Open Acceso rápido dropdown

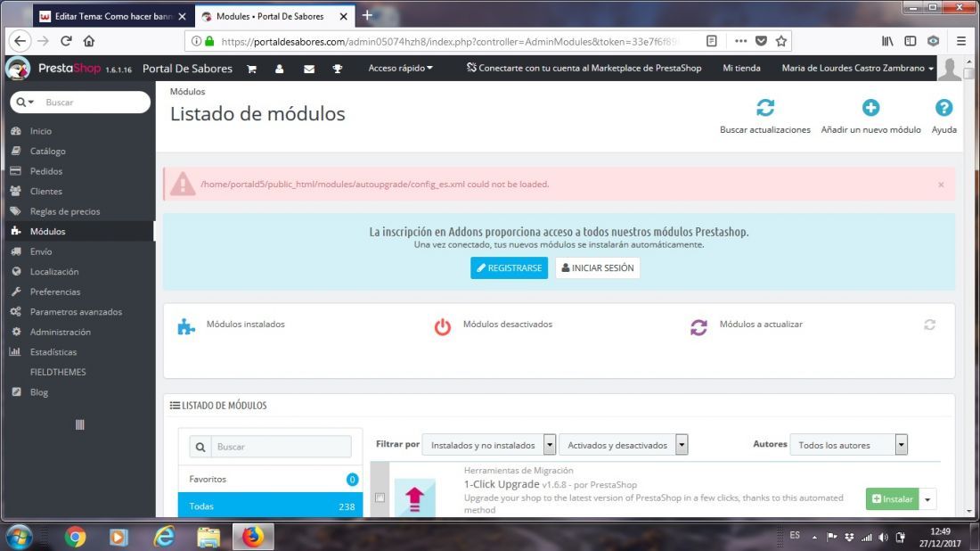(400, 68)
